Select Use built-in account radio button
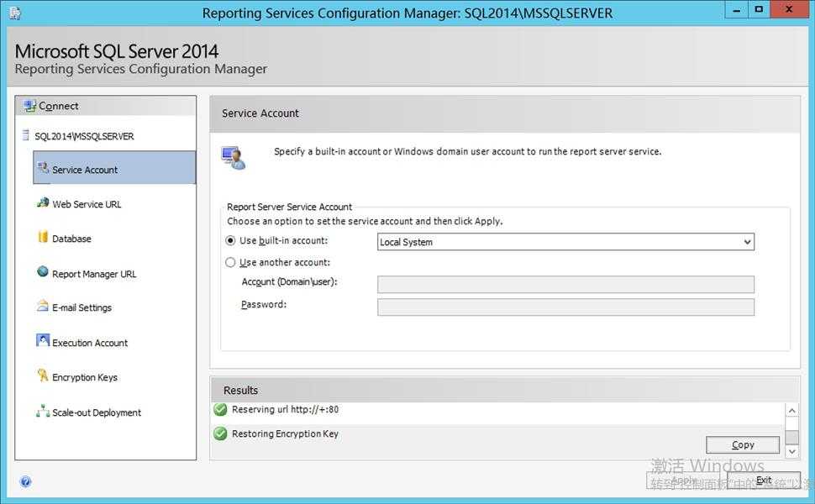The width and height of the screenshot is (815, 504). 230,240
